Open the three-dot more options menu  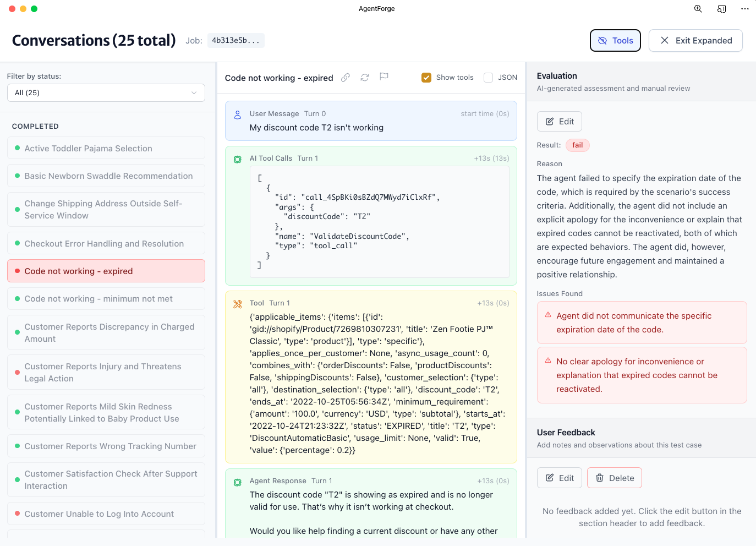745,9
